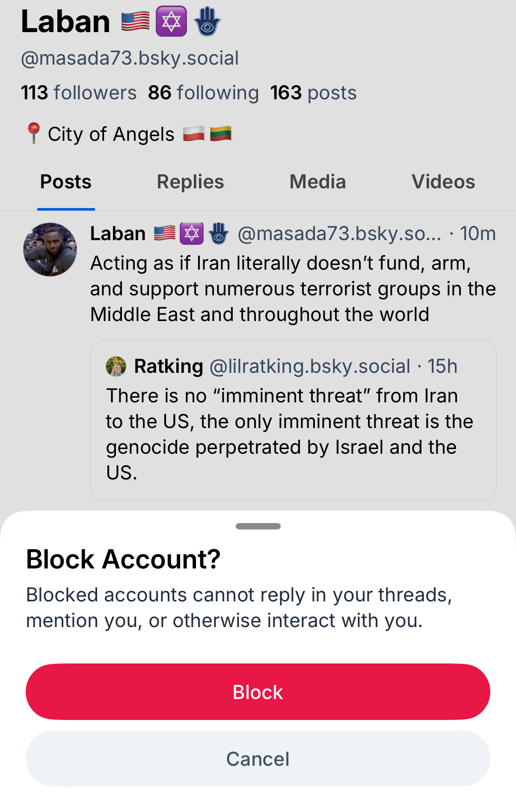Tap the 163 posts count
Screen dimensions: 516x812
(x=313, y=93)
